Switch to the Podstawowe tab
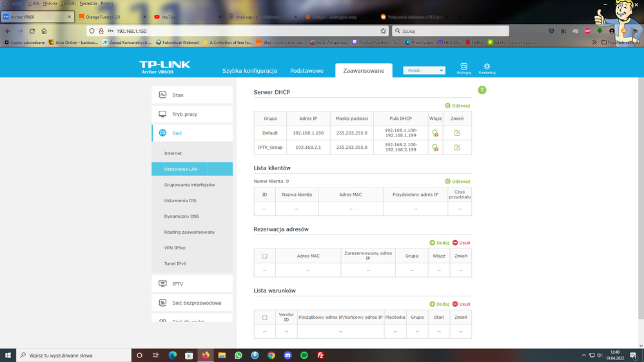The height and width of the screenshot is (362, 644). [x=307, y=71]
